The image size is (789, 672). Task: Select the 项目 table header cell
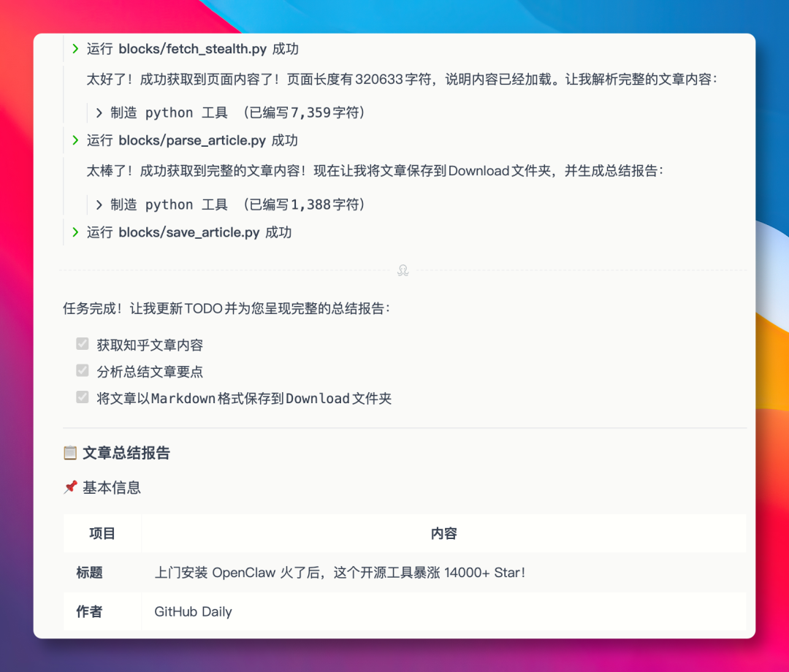pyautogui.click(x=102, y=534)
